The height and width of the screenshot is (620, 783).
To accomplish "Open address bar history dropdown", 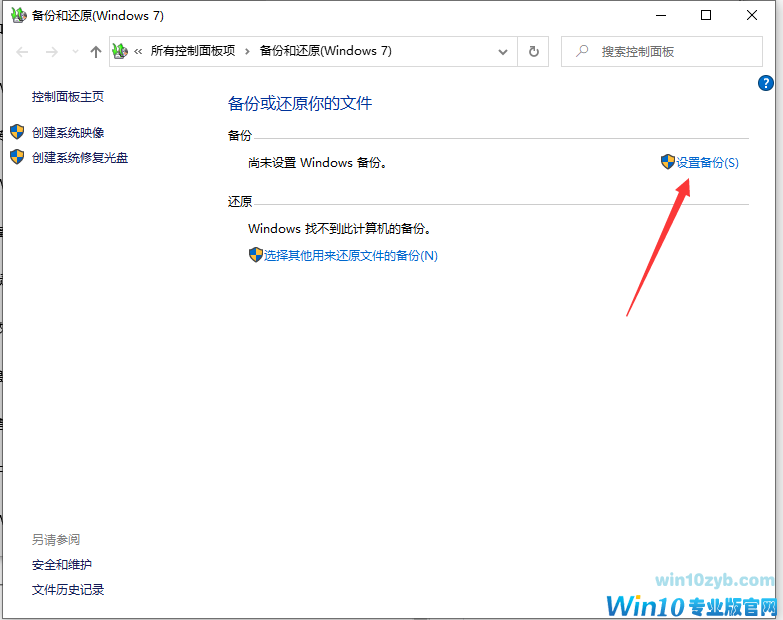I will [503, 52].
